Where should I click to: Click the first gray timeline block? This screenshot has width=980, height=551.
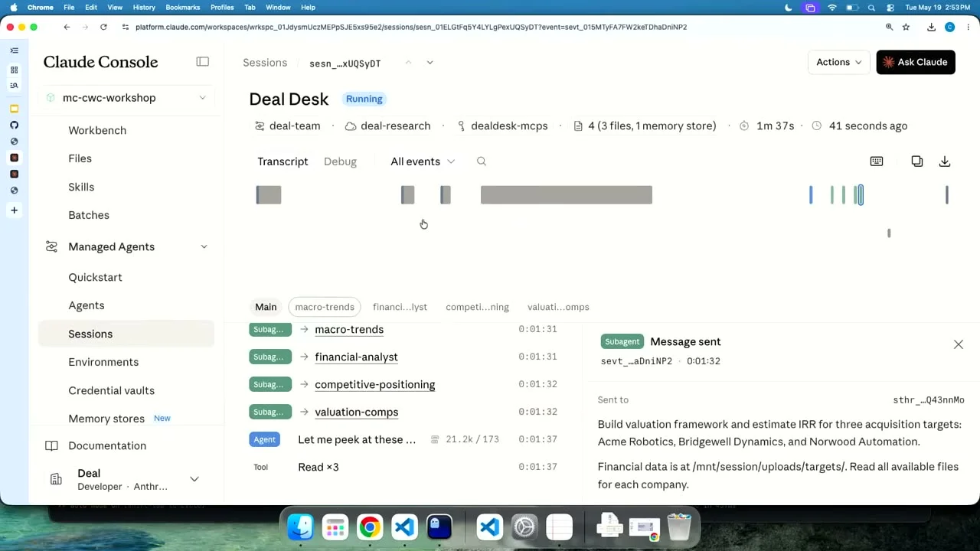click(x=269, y=195)
